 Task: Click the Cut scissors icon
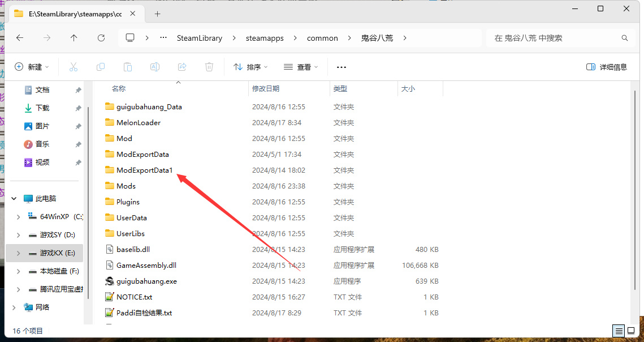click(x=74, y=67)
